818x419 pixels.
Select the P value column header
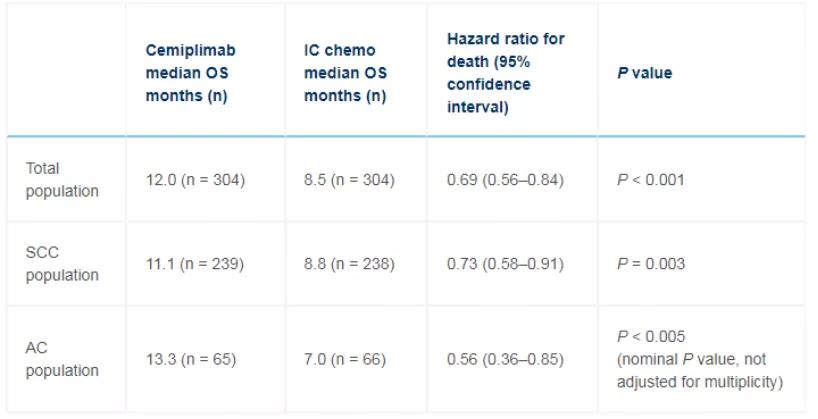[644, 73]
